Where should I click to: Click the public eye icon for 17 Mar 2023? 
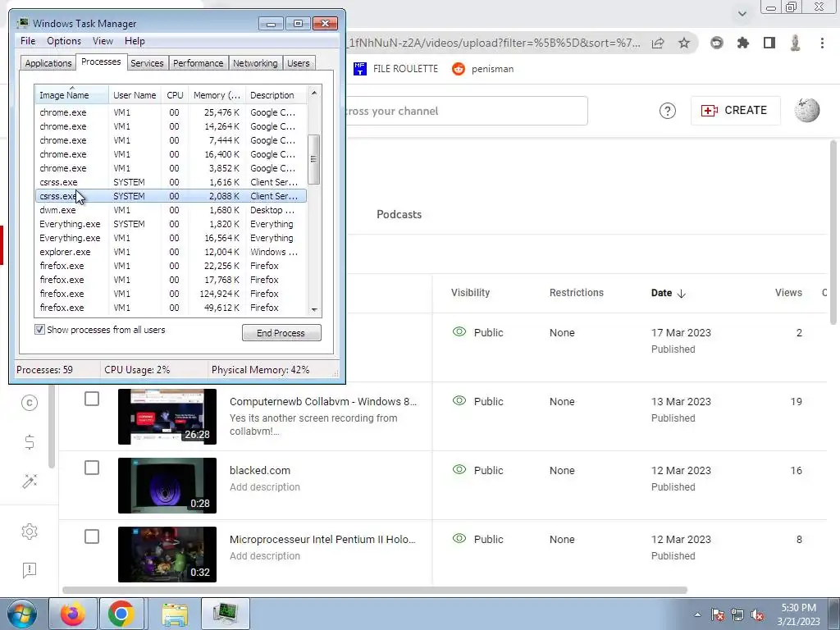click(459, 331)
